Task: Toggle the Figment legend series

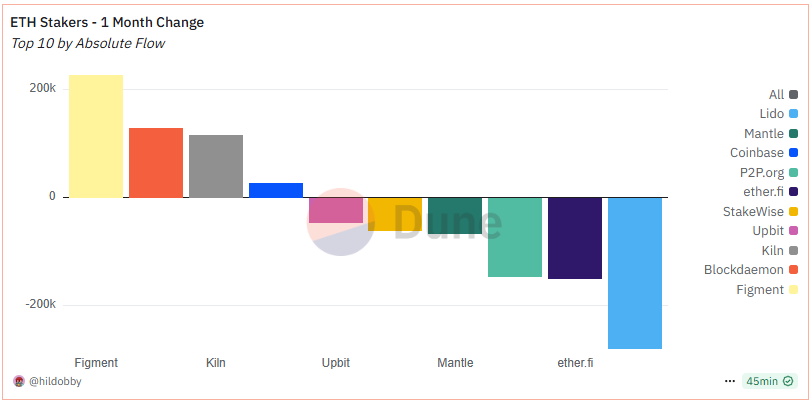Action: [x=767, y=290]
